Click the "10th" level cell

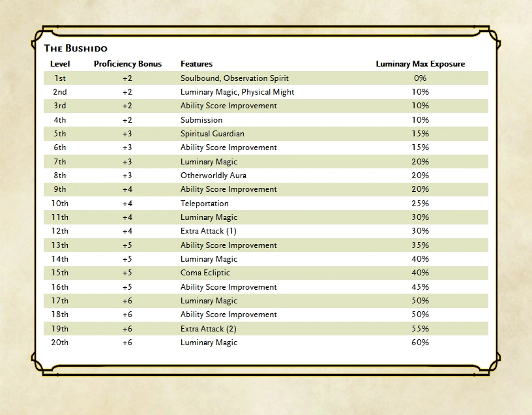point(60,204)
